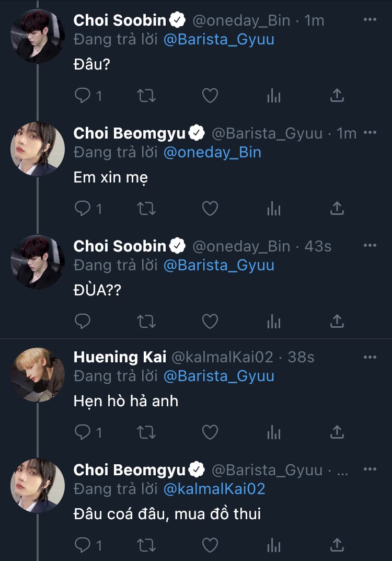Share Beomgyu's "mua đồ thui" tweet
This screenshot has width=392, height=561.
pyautogui.click(x=337, y=545)
